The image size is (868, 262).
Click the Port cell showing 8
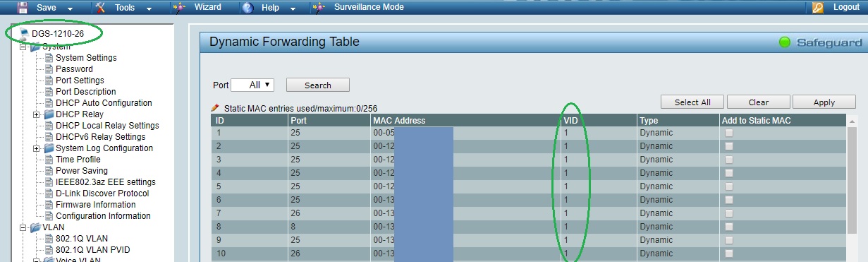click(x=329, y=227)
